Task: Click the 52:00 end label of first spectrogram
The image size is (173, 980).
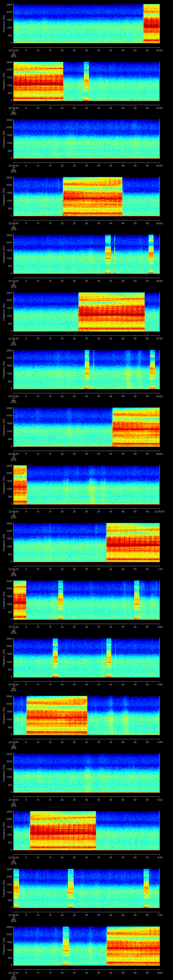Action: pos(159,50)
